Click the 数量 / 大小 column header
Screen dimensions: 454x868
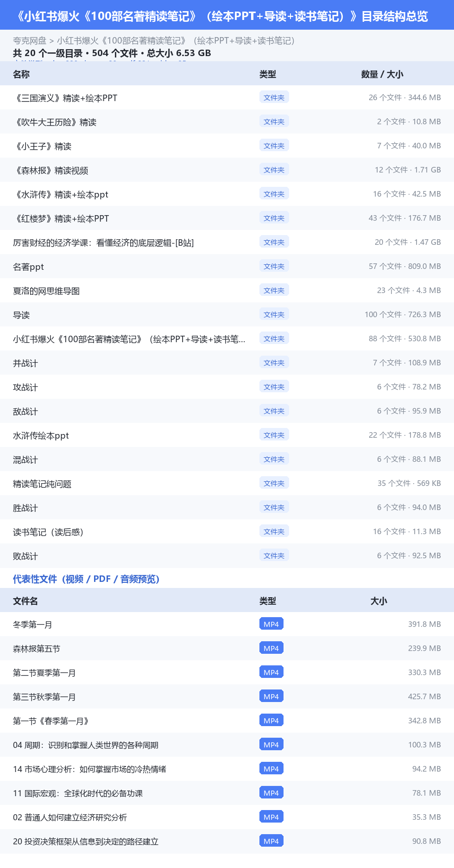tap(382, 74)
